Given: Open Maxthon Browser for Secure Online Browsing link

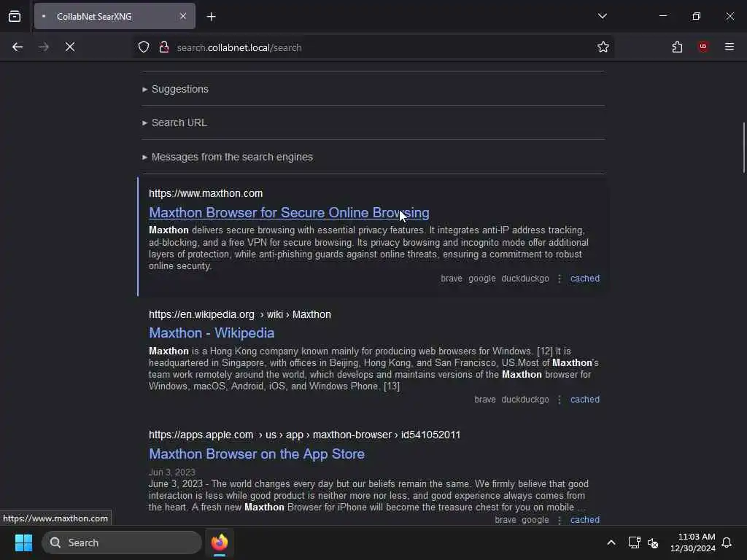Looking at the screenshot, I should click(x=289, y=212).
